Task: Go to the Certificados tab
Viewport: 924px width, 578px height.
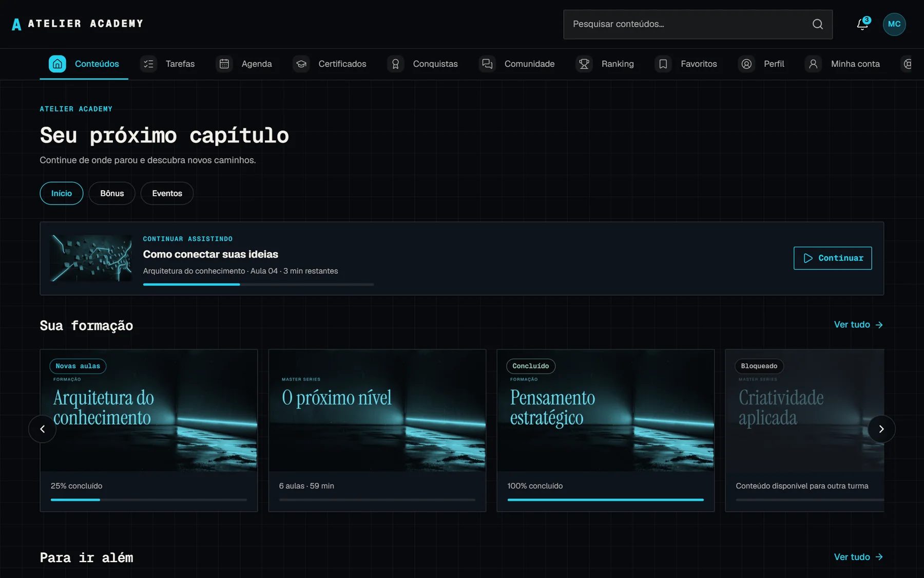Action: (x=330, y=64)
